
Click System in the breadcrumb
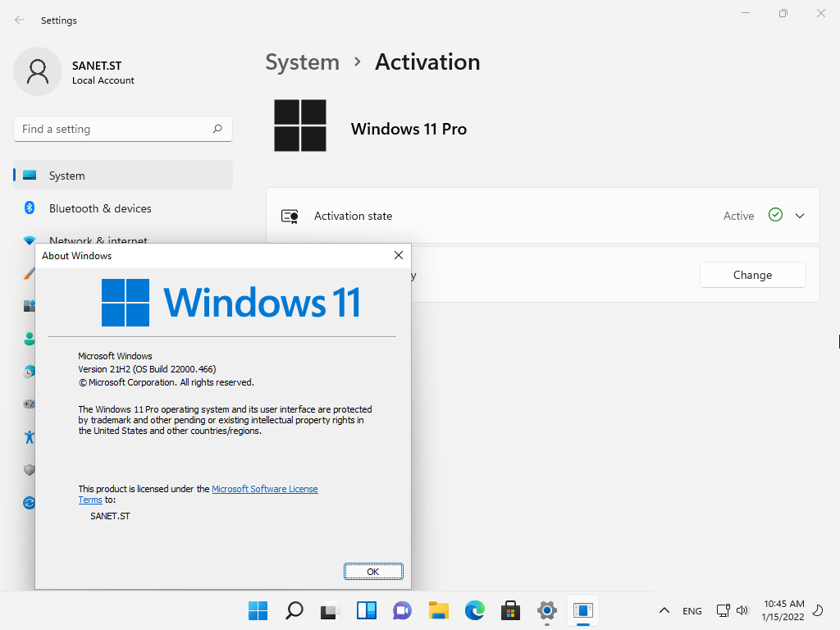303,62
